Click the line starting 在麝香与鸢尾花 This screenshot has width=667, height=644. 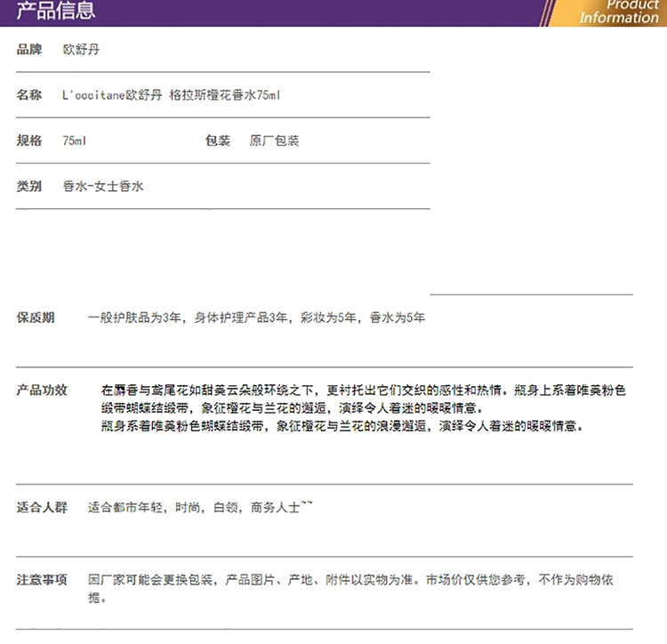tap(364, 390)
